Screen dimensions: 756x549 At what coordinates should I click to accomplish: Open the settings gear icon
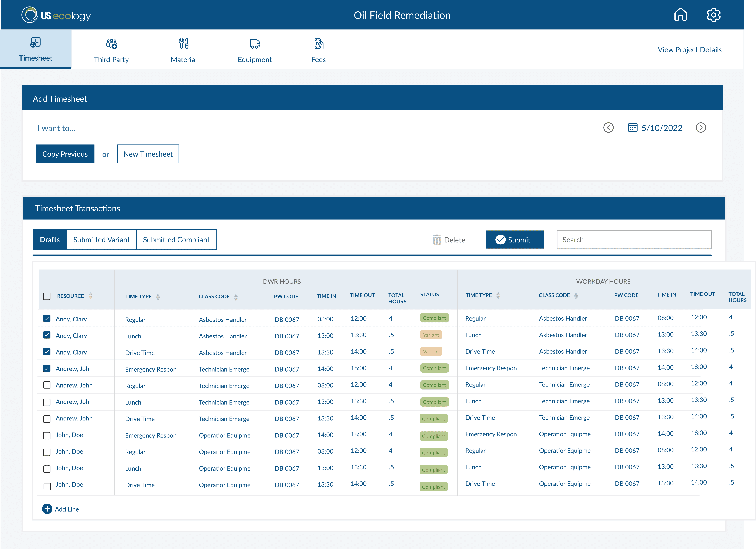(x=713, y=15)
